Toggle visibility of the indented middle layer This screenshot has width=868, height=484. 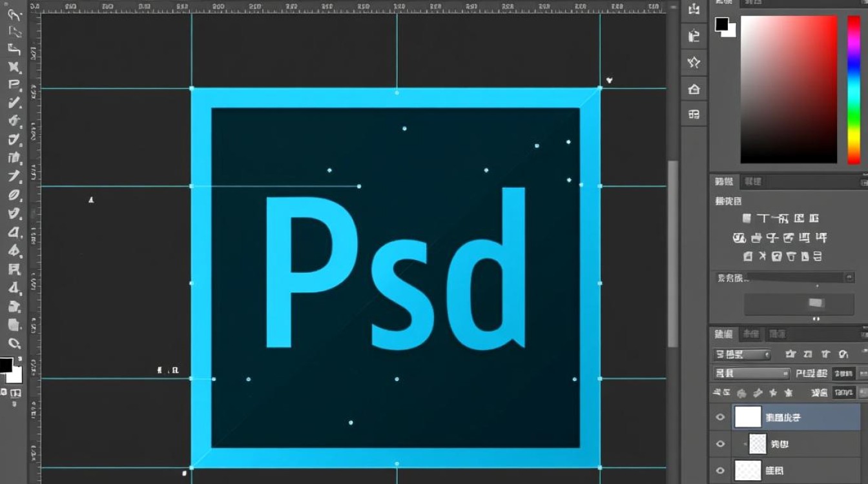(720, 444)
